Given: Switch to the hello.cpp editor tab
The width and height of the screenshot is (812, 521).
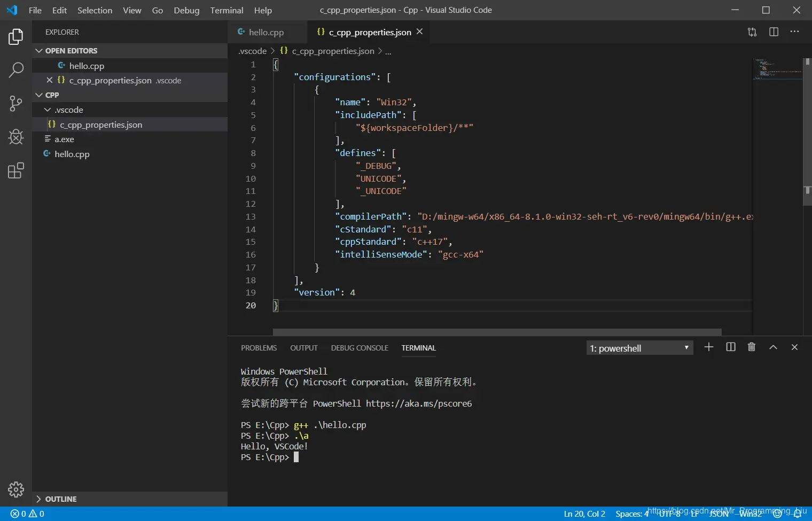Looking at the screenshot, I should pyautogui.click(x=267, y=32).
